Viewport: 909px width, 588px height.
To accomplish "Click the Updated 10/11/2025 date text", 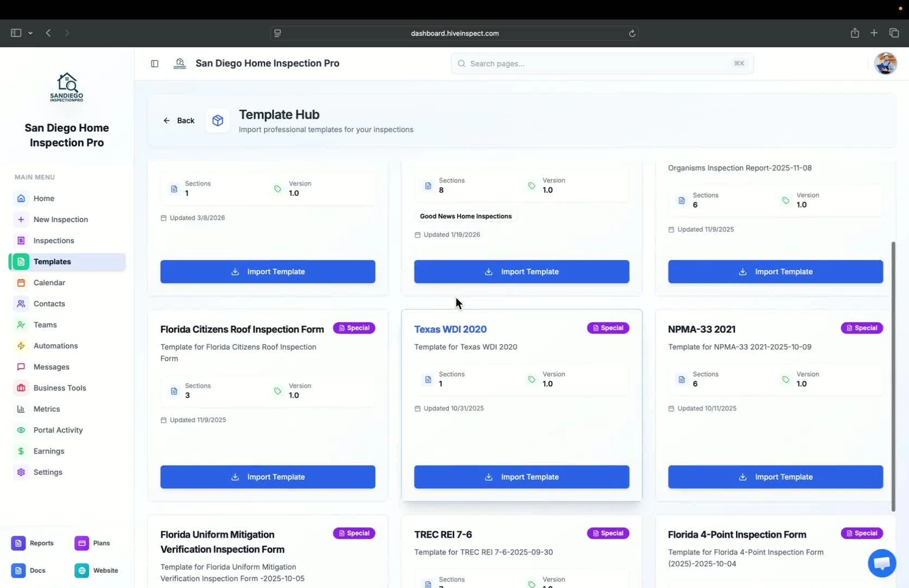I will click(x=707, y=408).
